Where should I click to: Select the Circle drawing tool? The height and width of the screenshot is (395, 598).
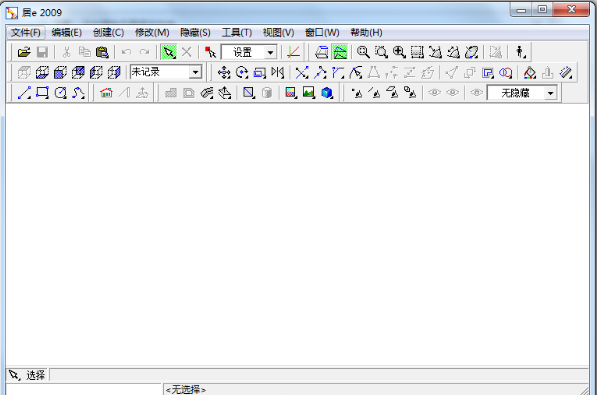pyautogui.click(x=60, y=93)
